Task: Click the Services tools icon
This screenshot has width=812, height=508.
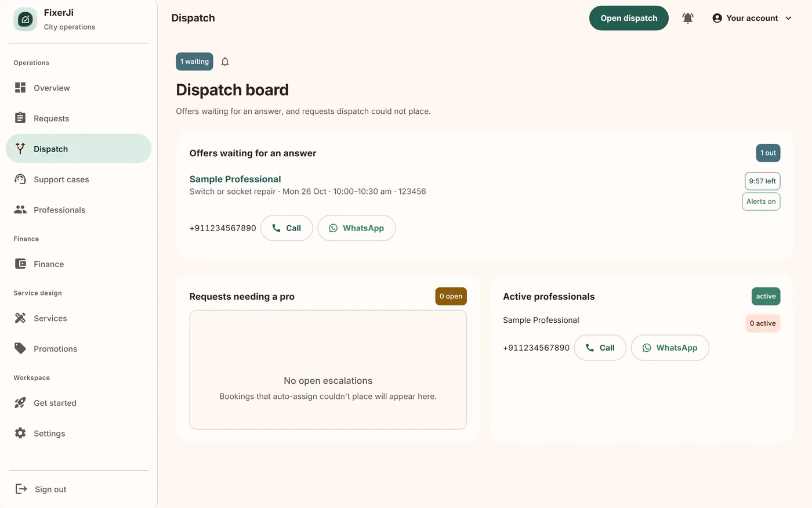Action: coord(20,318)
